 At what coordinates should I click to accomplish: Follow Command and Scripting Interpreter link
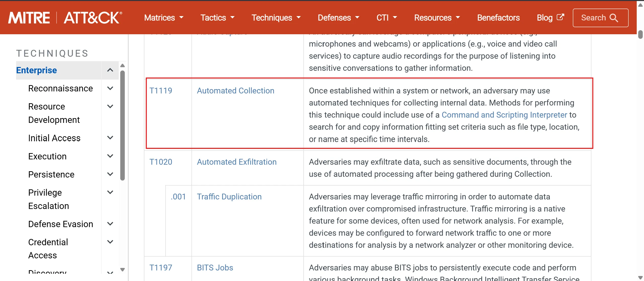504,115
